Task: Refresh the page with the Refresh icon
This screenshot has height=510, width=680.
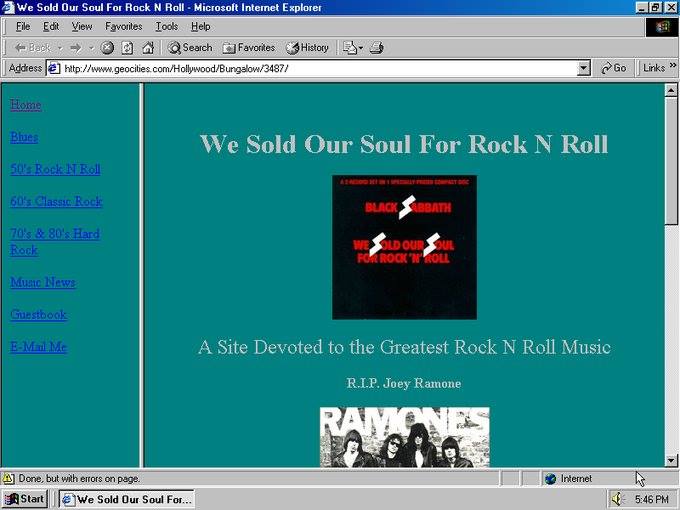Action: (x=127, y=47)
